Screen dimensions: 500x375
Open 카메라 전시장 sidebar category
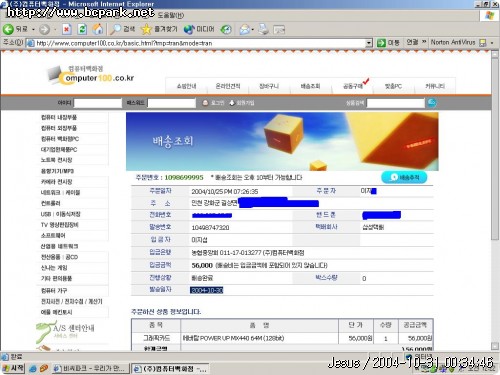56,182
